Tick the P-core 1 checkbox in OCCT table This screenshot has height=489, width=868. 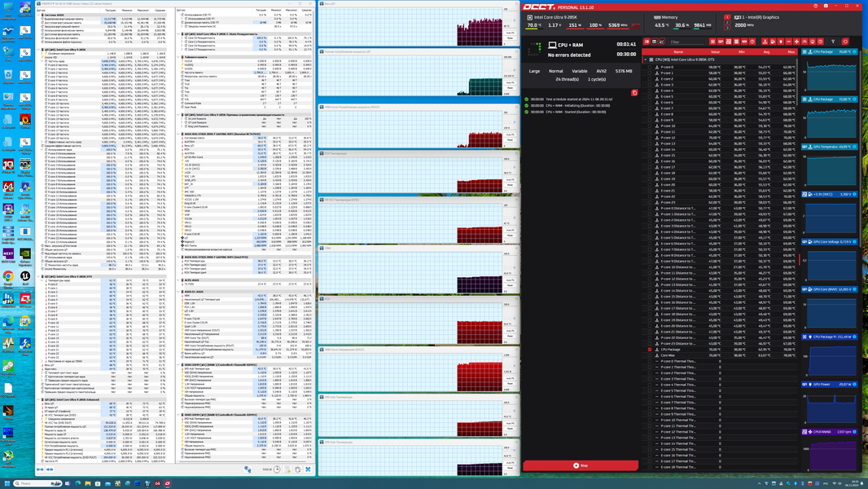pyautogui.click(x=649, y=73)
